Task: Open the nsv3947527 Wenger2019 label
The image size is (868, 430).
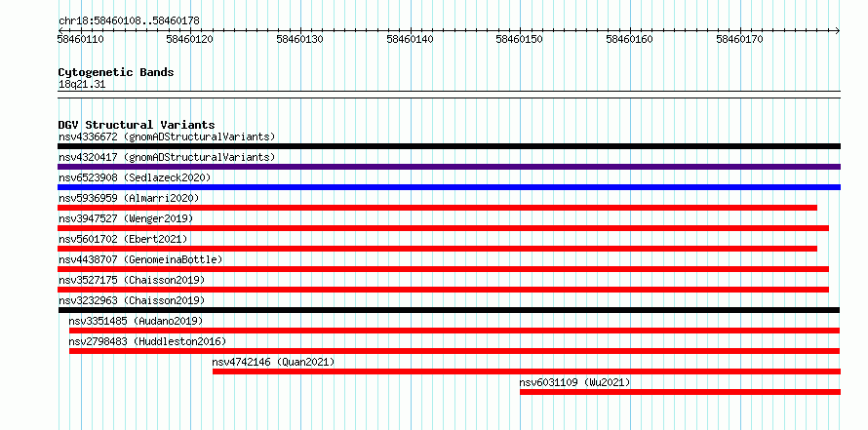Action: [x=126, y=218]
